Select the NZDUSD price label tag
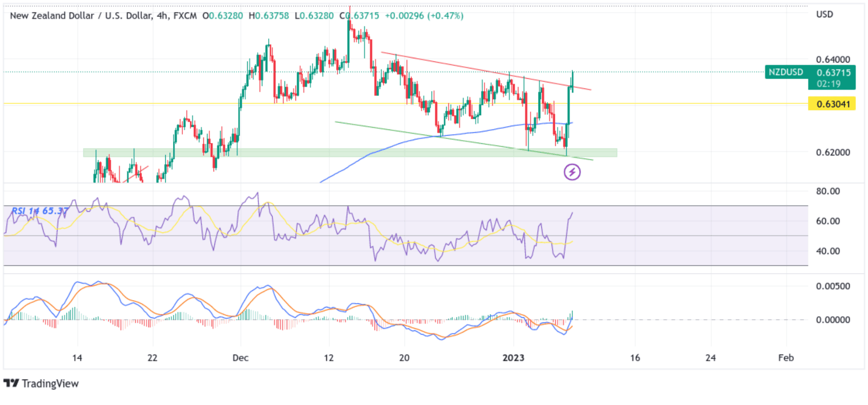 coord(786,72)
